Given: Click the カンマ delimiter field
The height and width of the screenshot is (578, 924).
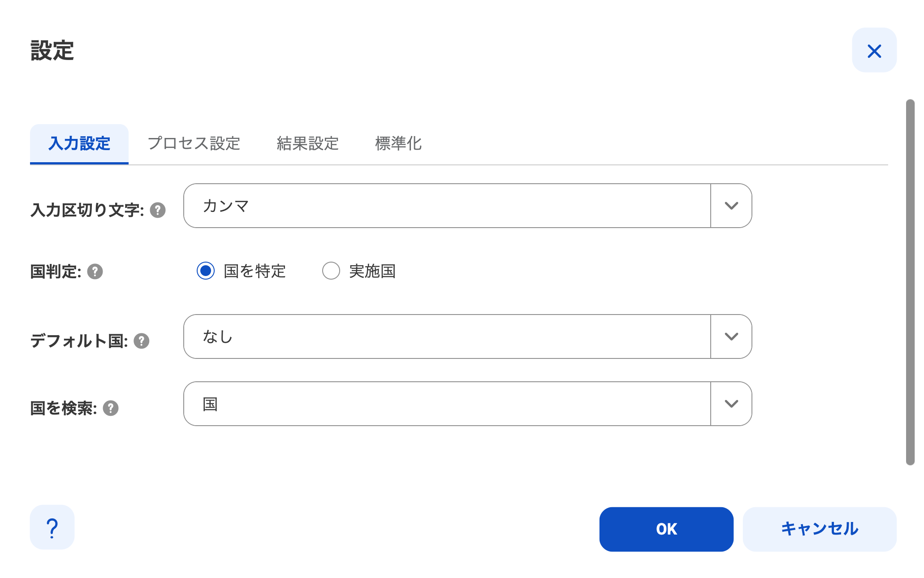Looking at the screenshot, I should (x=447, y=206).
